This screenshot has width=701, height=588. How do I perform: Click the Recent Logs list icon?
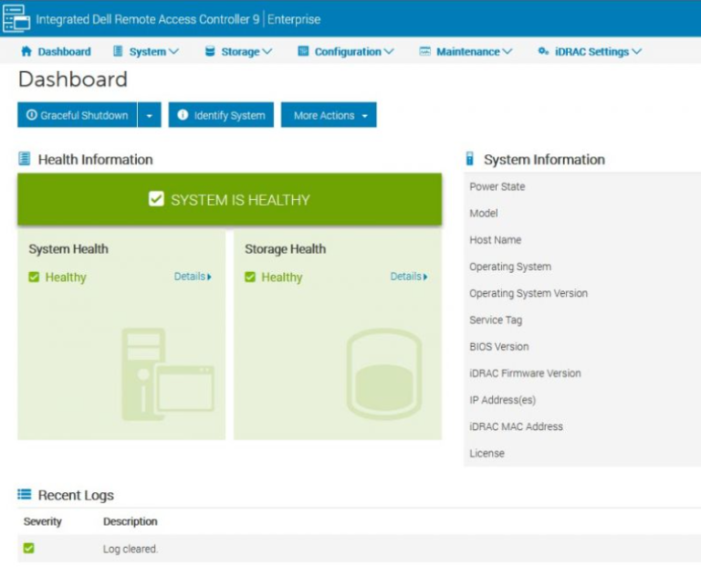pos(25,494)
